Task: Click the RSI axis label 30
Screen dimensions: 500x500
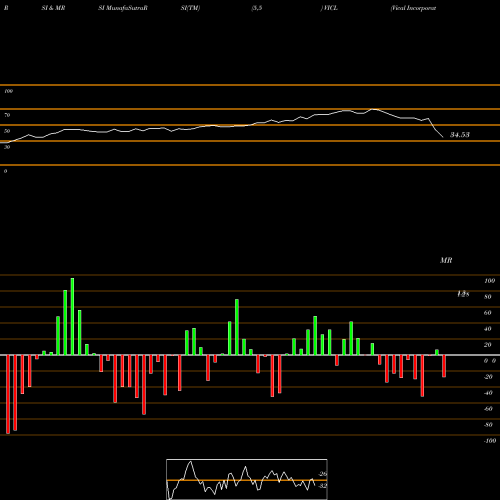Action: click(7, 147)
